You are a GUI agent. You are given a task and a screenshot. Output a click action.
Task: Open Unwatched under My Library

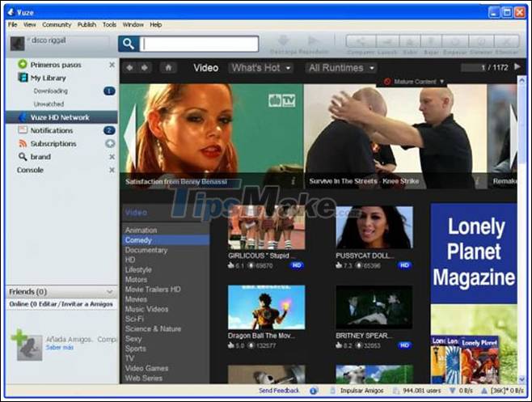[49, 104]
